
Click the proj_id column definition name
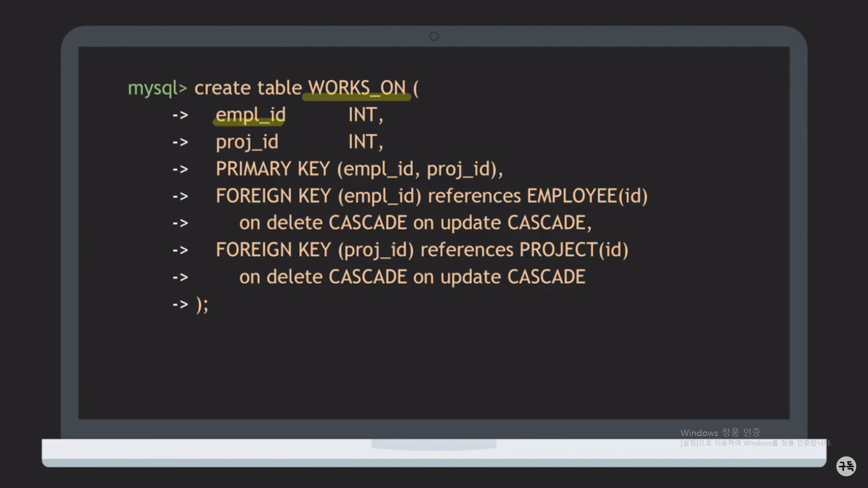(247, 142)
